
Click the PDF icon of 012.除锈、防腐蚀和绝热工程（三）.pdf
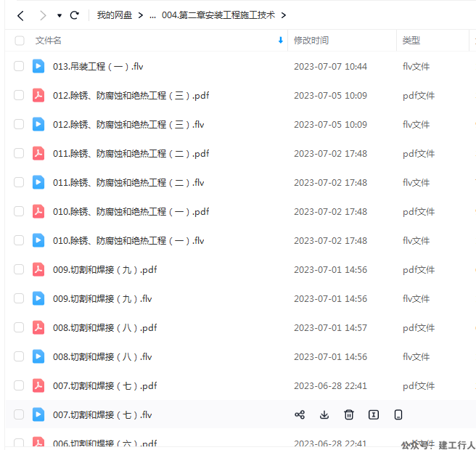click(x=38, y=95)
